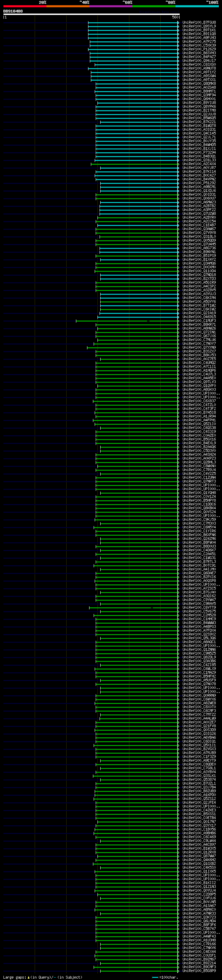Select the UniRef100_B7K221 label
This screenshot has width=222, height=980.
[x=199, y=122]
